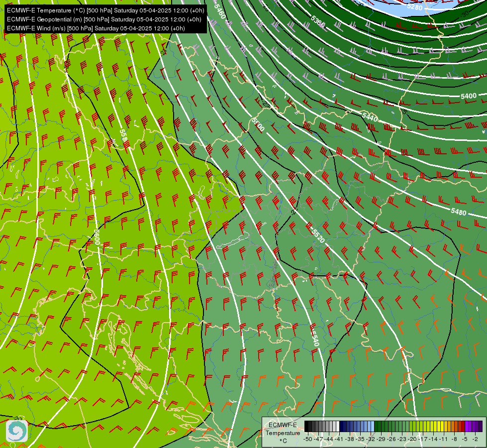Select the ECMWF-E Geopotential header line
This screenshot has width=487, height=448.
point(104,19)
